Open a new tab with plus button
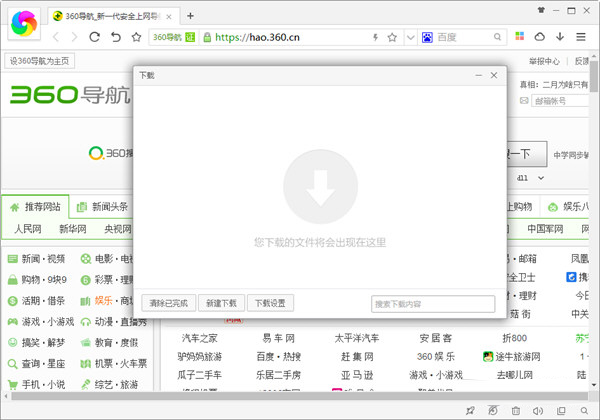This screenshot has width=600, height=420. click(190, 16)
